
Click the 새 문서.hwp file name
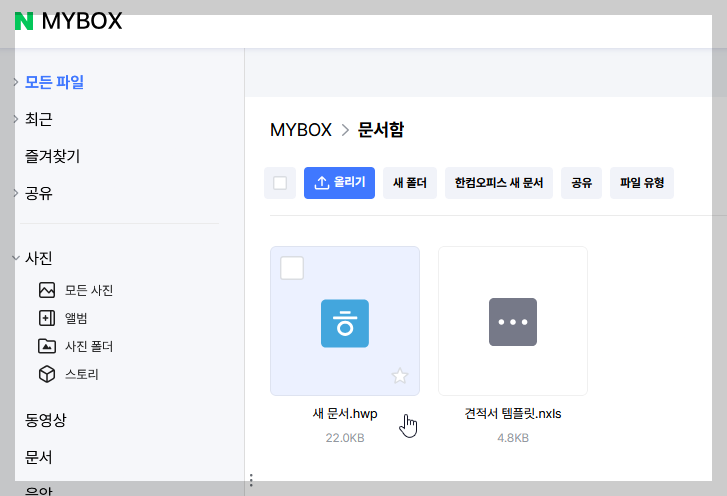(345, 413)
